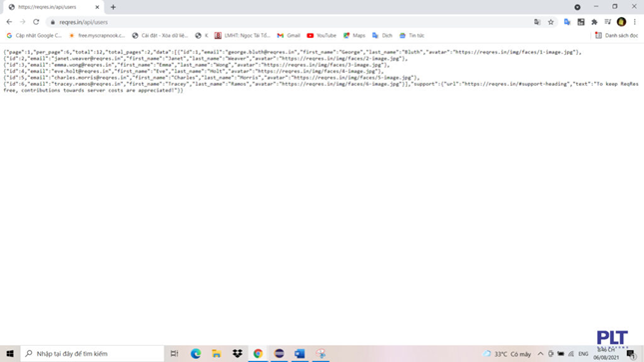
Task: Close the reqres.in/api/users tab
Action: click(97, 7)
